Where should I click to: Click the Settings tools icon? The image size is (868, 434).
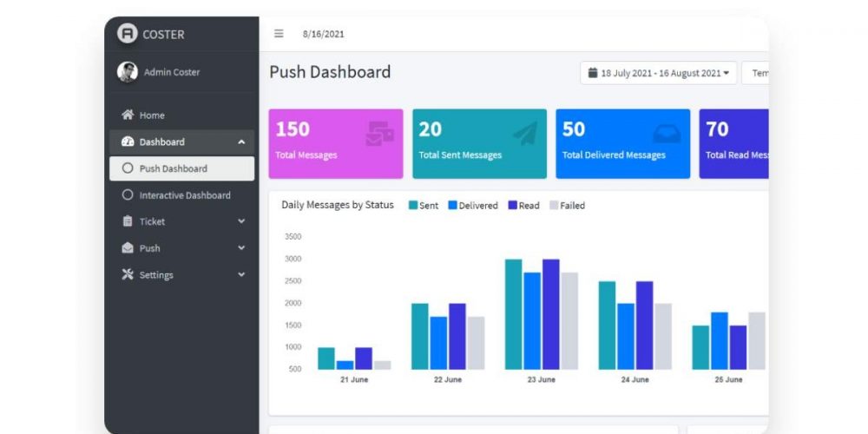point(128,275)
